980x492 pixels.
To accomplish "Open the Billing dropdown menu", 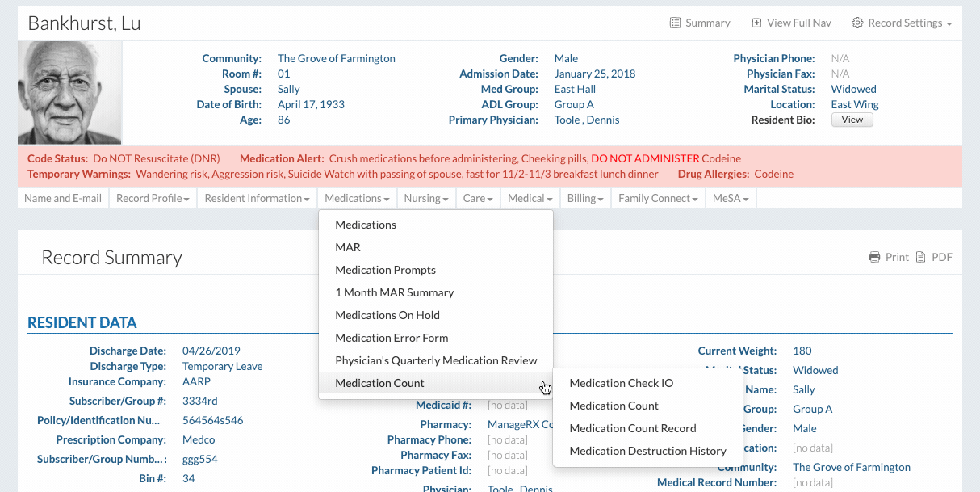I will click(585, 198).
